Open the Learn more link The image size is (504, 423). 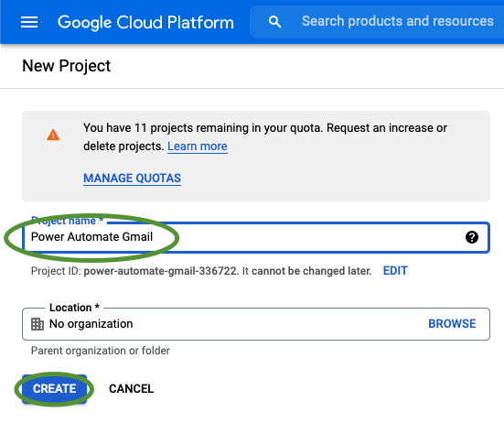pos(198,146)
